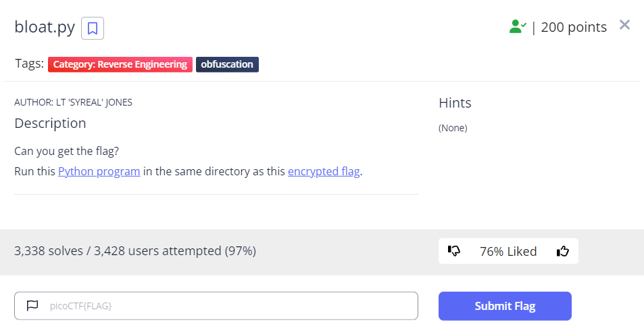Click the flag icon in the input box
This screenshot has width=644, height=335.
(32, 305)
